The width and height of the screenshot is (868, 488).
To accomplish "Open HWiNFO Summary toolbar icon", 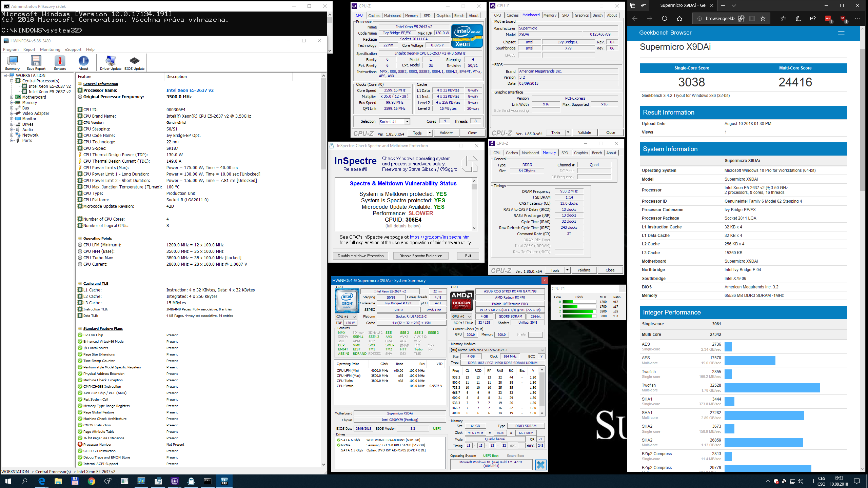I will tap(12, 62).
